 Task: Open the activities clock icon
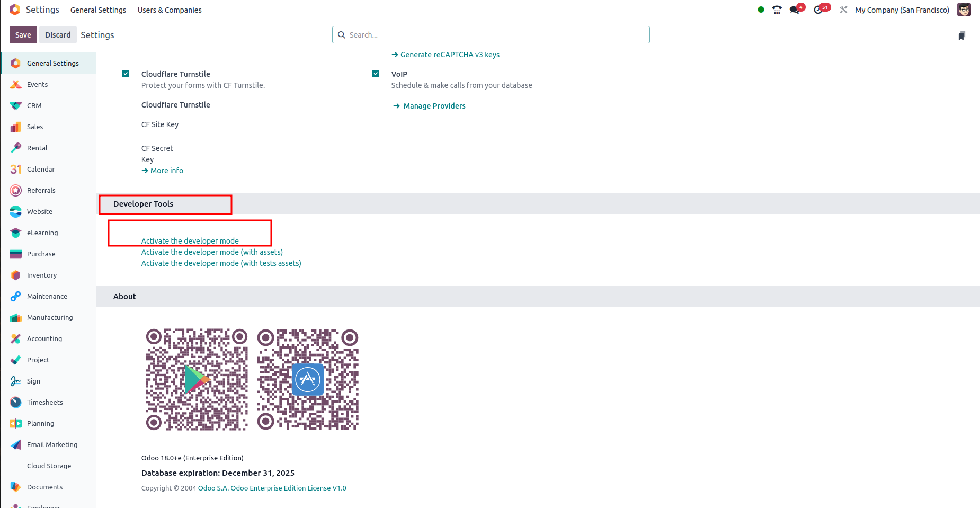[x=818, y=10]
